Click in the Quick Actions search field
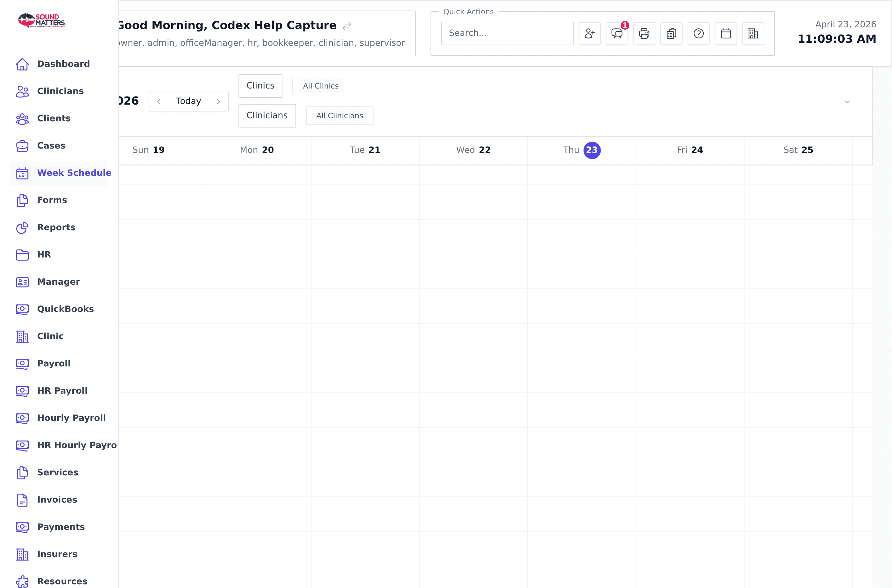The height and width of the screenshot is (588, 892). [x=507, y=33]
